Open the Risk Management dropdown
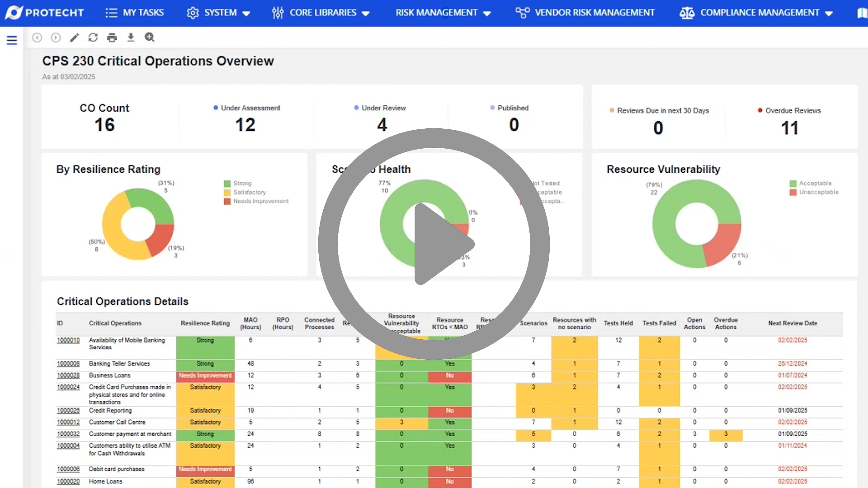 click(x=443, y=13)
